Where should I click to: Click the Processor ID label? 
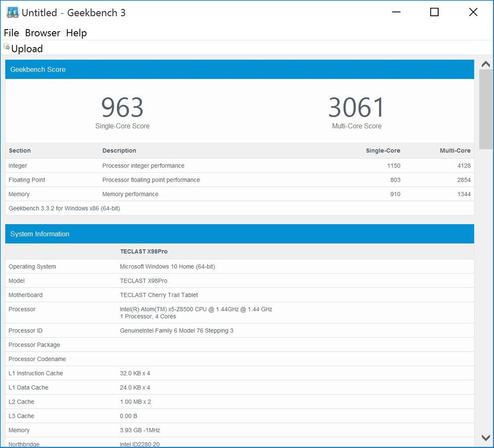[x=25, y=330]
